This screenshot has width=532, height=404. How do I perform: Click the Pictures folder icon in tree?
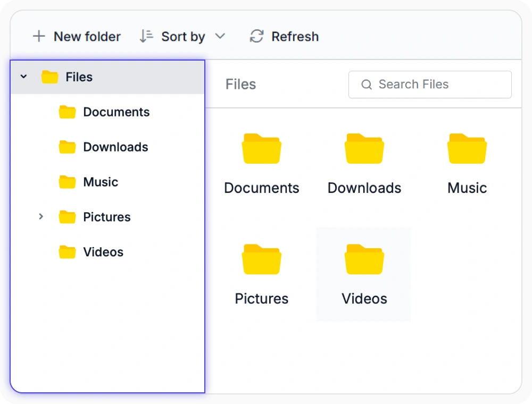(x=67, y=217)
